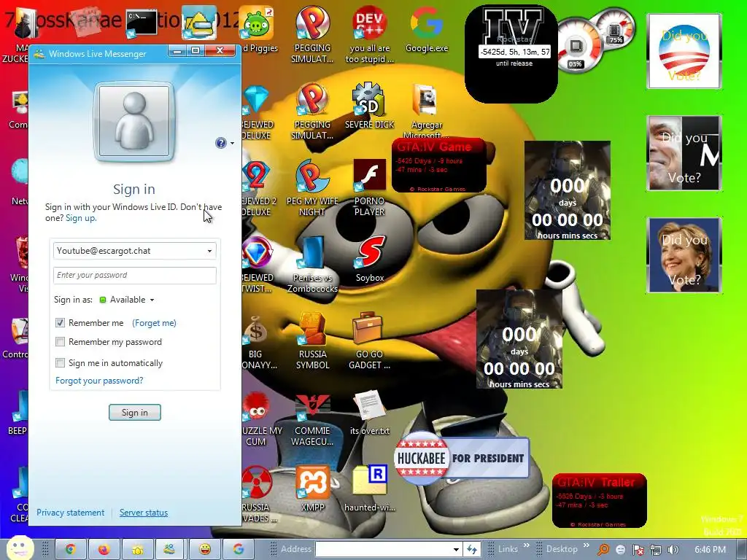Click the CPU meter gauge gadget

coord(578,47)
